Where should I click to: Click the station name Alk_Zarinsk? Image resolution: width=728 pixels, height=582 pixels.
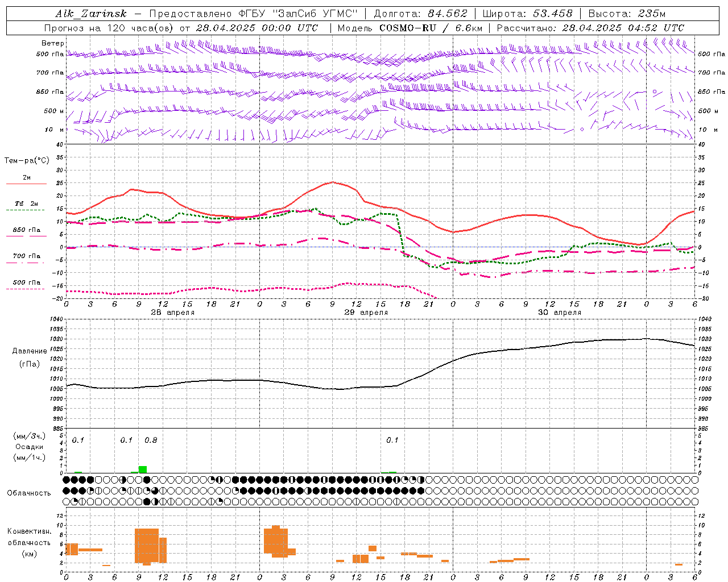click(91, 14)
